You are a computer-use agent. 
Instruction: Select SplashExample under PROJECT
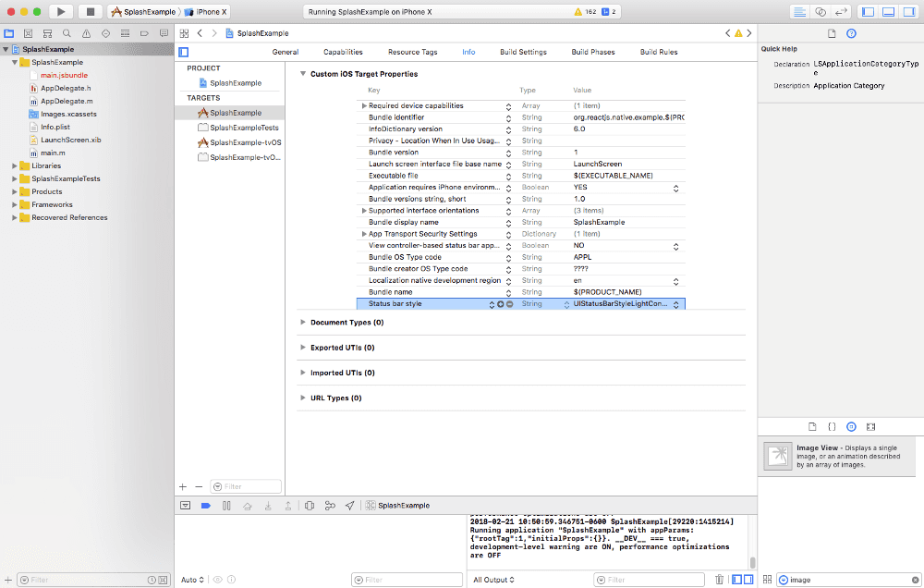click(x=230, y=83)
